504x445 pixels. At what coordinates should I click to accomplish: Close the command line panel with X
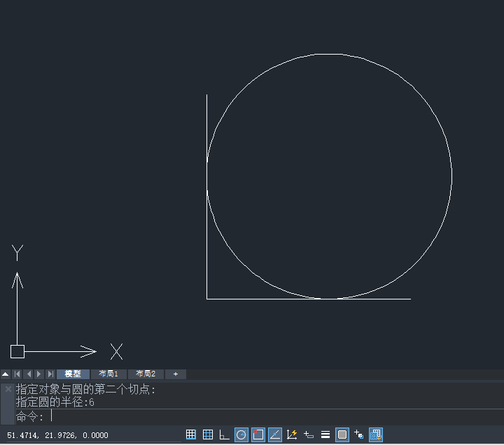8,389
